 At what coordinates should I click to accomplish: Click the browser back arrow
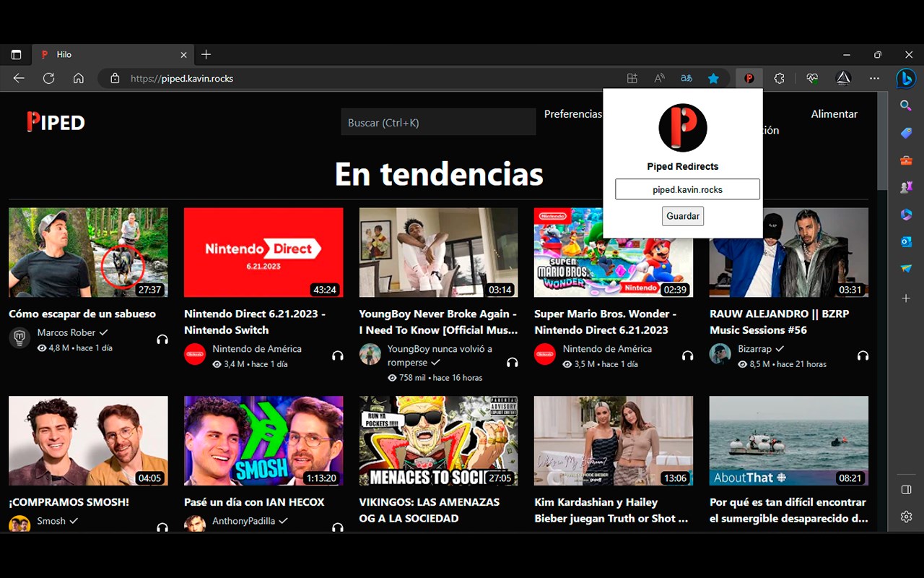[x=19, y=78]
